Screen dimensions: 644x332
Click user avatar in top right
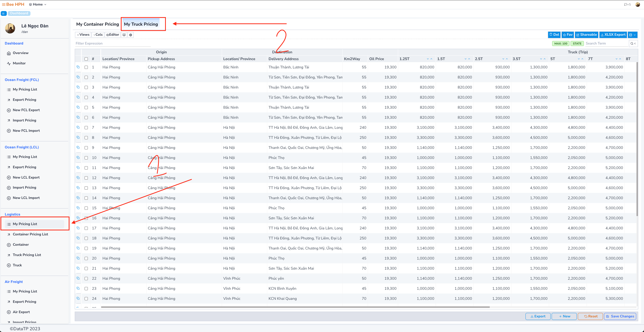pyautogui.click(x=637, y=5)
